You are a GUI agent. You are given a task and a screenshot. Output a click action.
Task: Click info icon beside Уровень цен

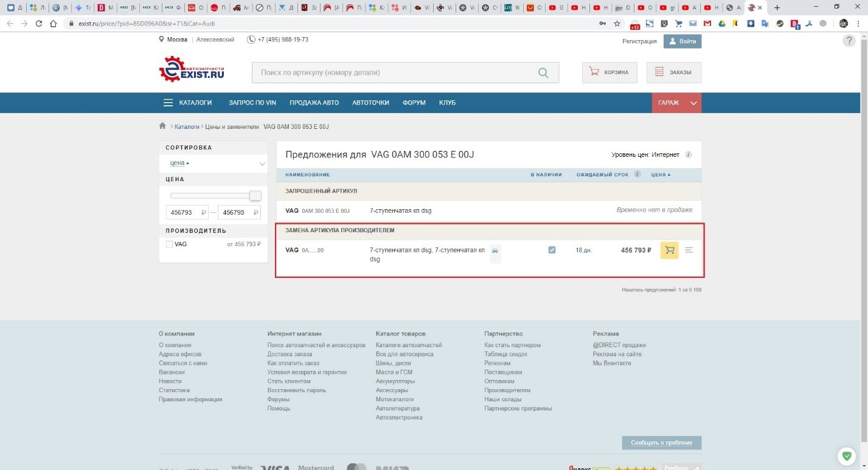click(x=689, y=155)
